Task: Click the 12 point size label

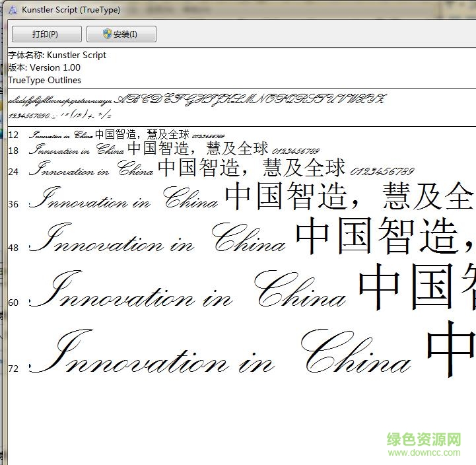Action: [13, 135]
